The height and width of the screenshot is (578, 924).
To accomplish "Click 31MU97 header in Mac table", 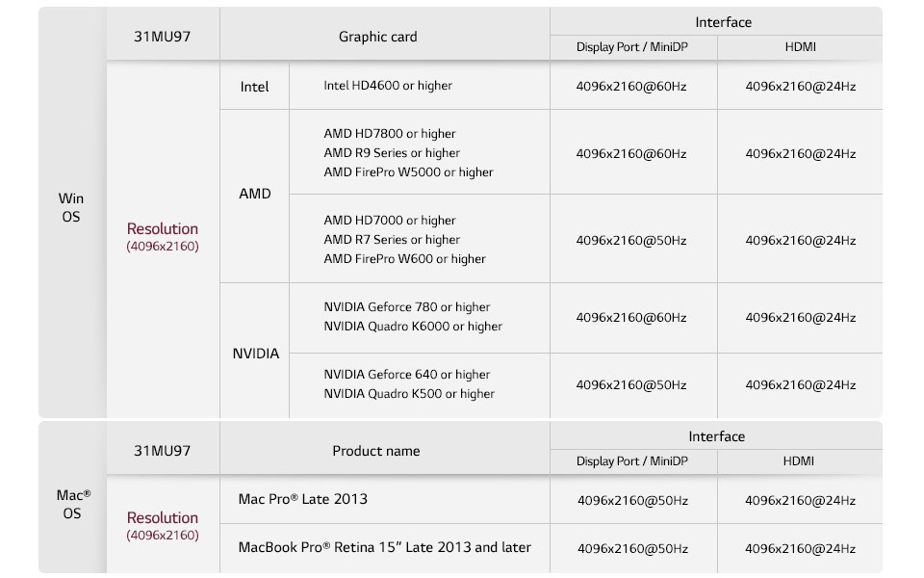I will 162,451.
